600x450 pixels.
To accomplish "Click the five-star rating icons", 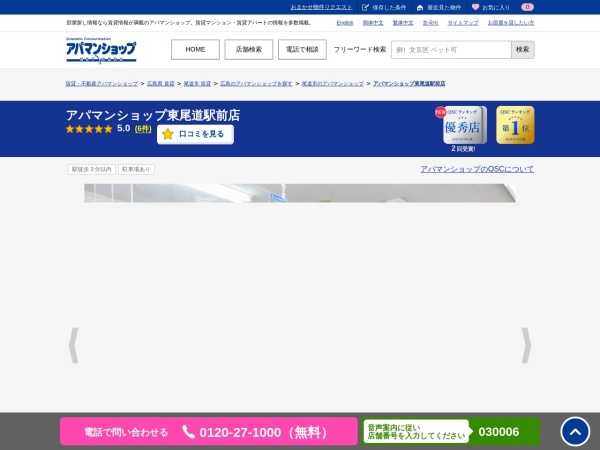I will [x=89, y=129].
